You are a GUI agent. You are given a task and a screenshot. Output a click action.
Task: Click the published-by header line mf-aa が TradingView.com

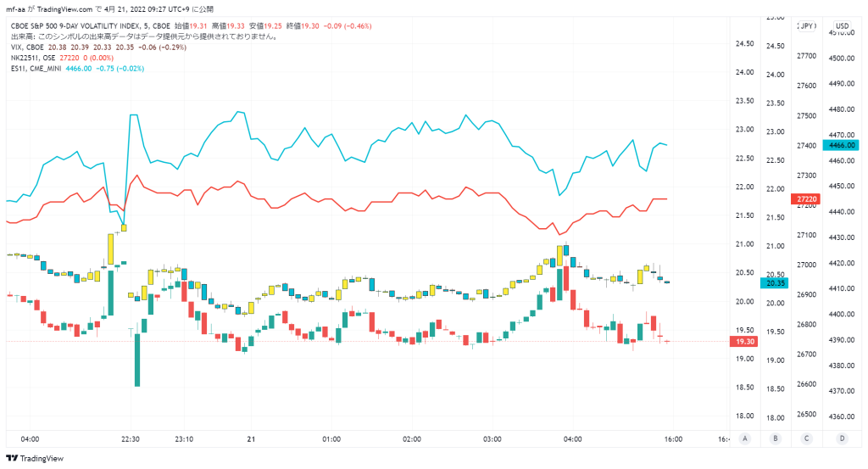click(109, 9)
